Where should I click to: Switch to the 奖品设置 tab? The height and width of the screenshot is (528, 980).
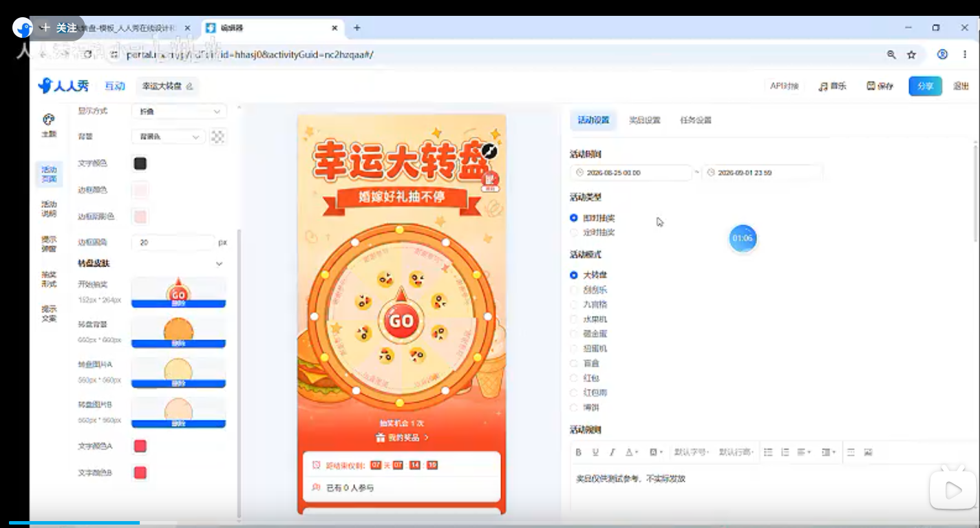[644, 120]
